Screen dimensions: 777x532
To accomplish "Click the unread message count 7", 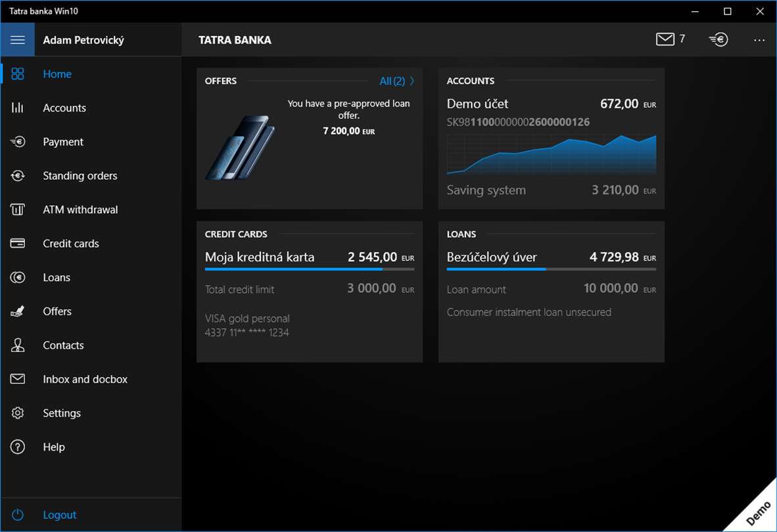I will point(682,39).
